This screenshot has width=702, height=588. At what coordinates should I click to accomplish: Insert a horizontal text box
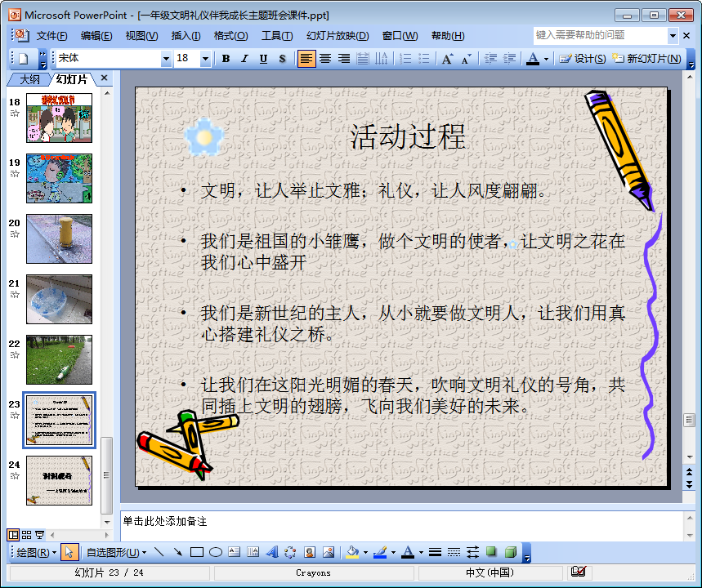point(235,552)
